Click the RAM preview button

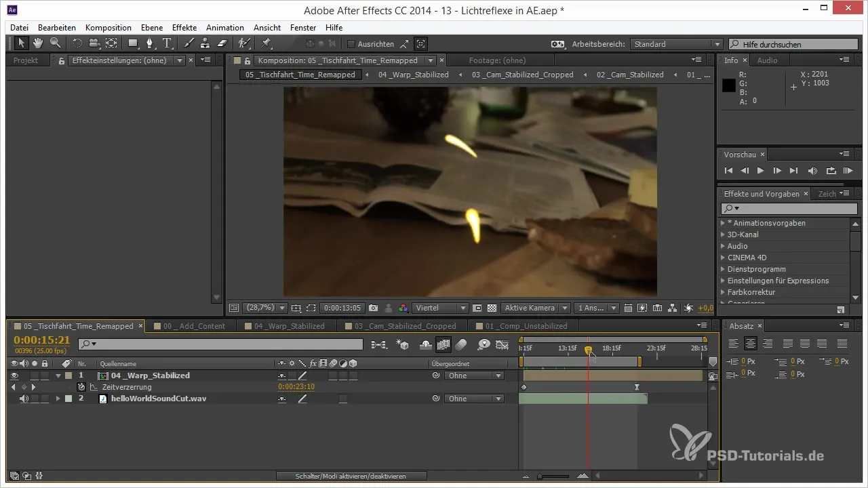click(x=848, y=171)
